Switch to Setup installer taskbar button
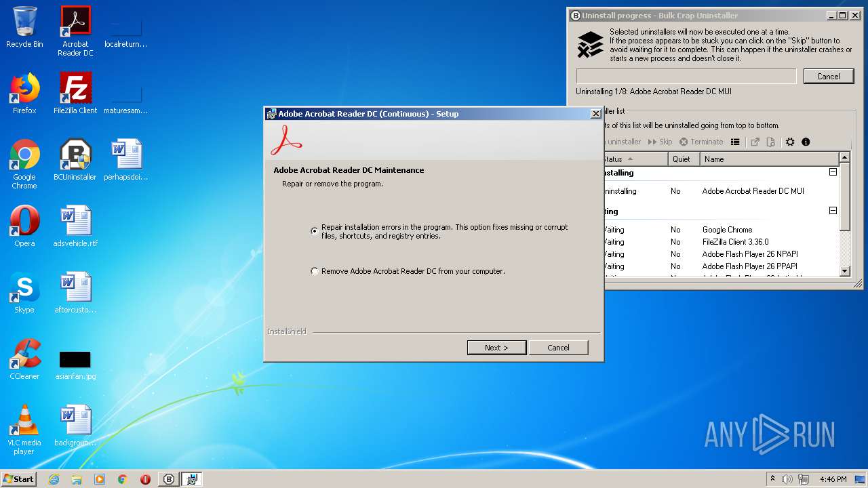Image resolution: width=868 pixels, height=488 pixels. (x=192, y=479)
